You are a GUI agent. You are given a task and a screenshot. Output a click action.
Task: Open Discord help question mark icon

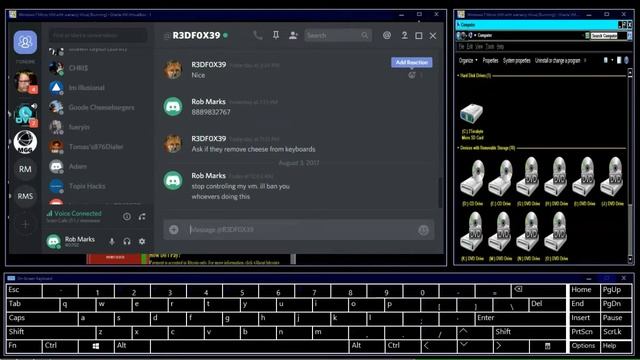click(404, 36)
